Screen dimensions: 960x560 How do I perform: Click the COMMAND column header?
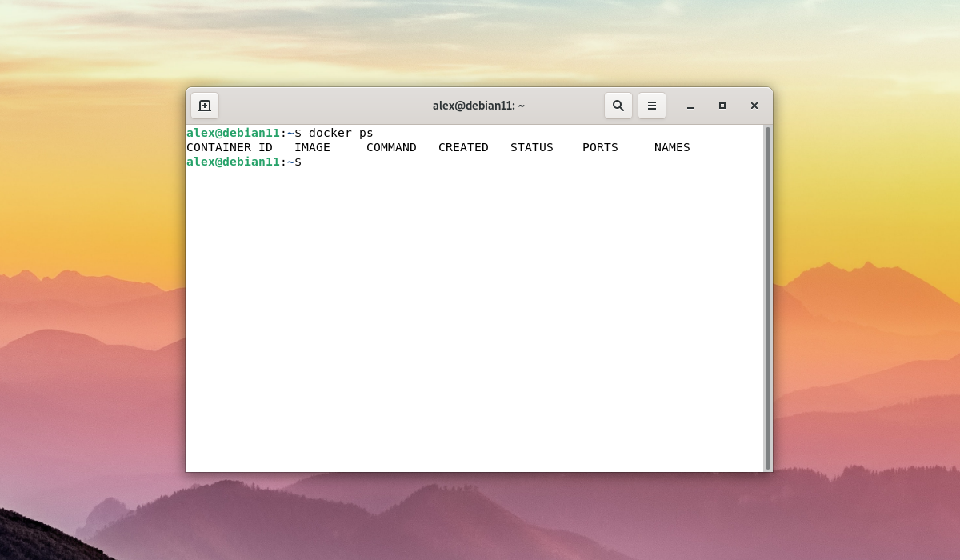[x=391, y=147]
